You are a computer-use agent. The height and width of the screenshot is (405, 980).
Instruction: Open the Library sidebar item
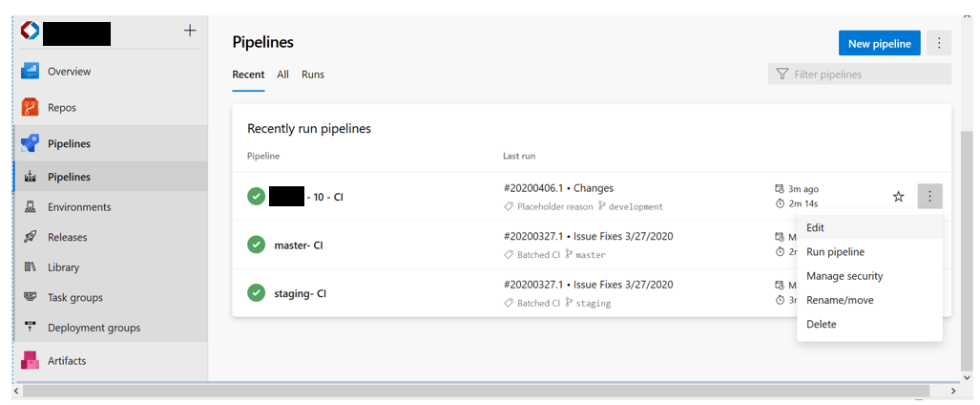(63, 267)
